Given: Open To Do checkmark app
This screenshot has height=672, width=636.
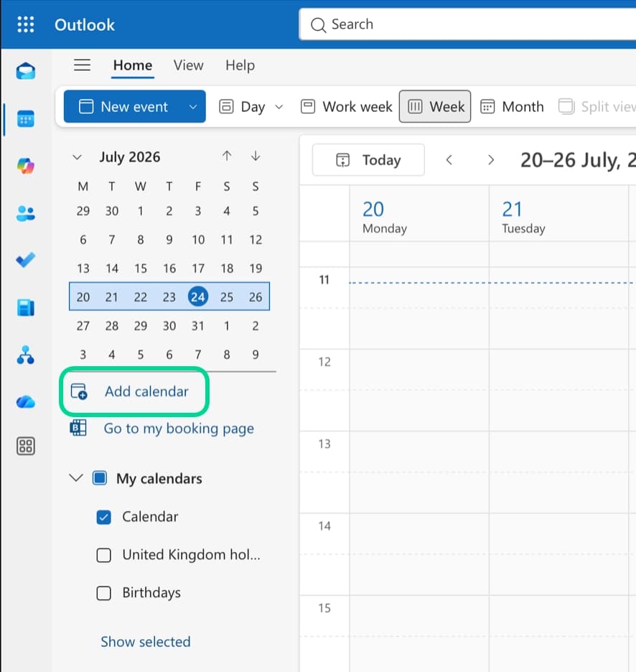Looking at the screenshot, I should point(26,260).
